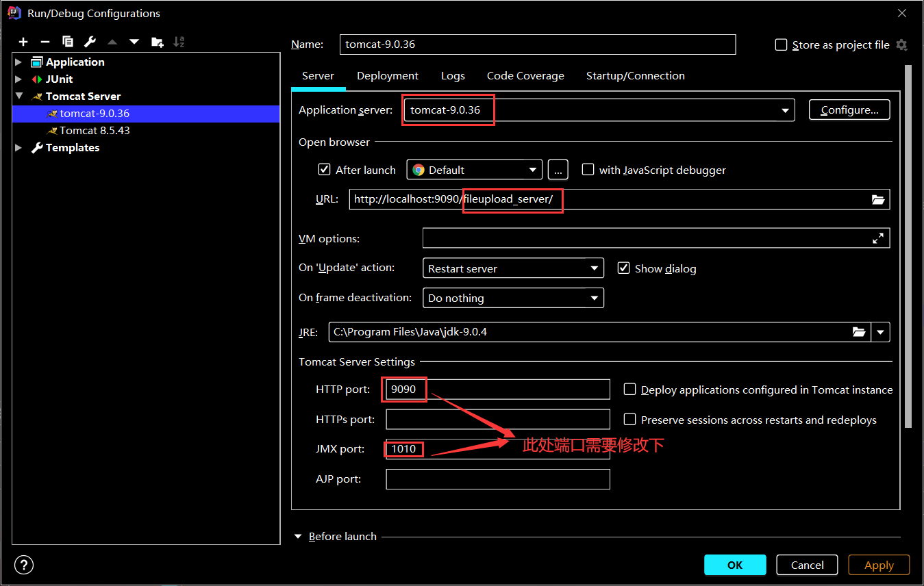Click the Edit Templates wrench icon
The height and width of the screenshot is (586, 924).
pos(90,42)
